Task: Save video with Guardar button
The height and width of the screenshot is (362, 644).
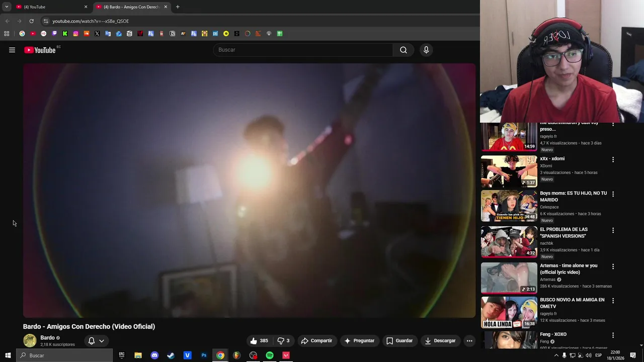Action: coord(399,340)
